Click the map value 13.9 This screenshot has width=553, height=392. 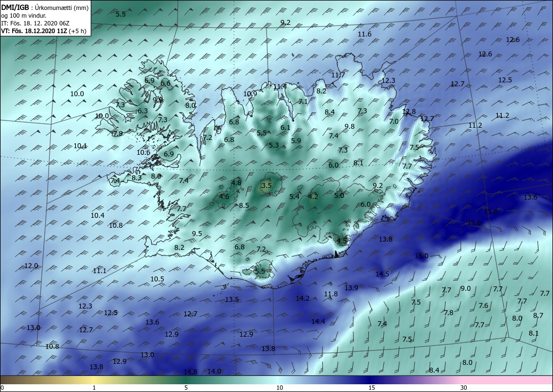(x=351, y=288)
